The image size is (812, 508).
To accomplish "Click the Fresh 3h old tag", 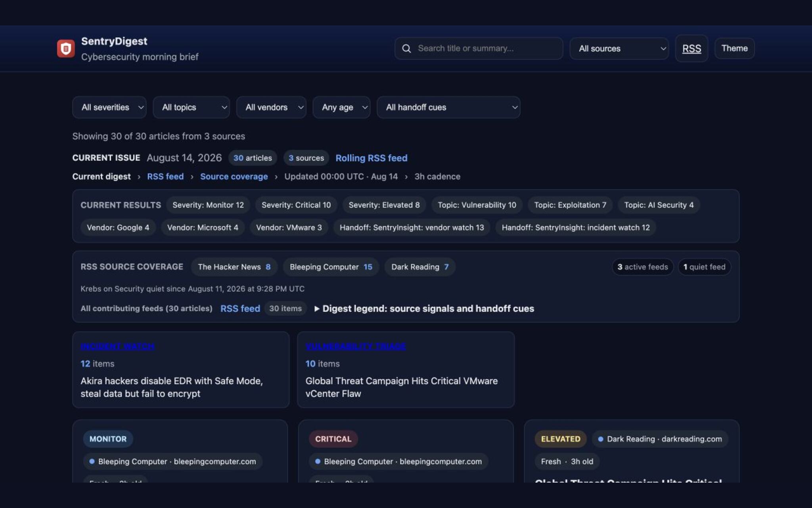I will (567, 462).
